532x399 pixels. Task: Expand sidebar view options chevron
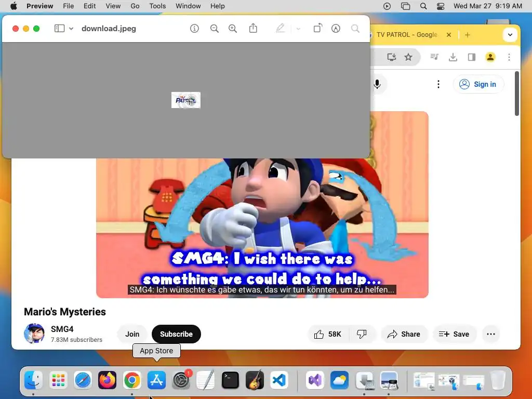pyautogui.click(x=71, y=29)
